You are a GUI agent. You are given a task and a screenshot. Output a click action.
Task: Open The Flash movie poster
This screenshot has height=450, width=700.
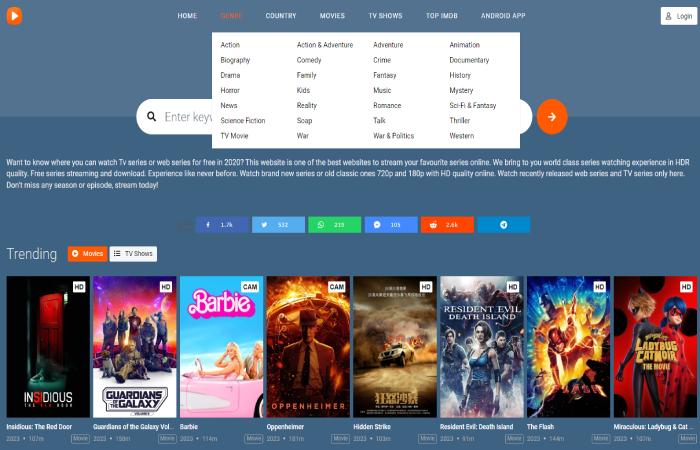(x=568, y=347)
